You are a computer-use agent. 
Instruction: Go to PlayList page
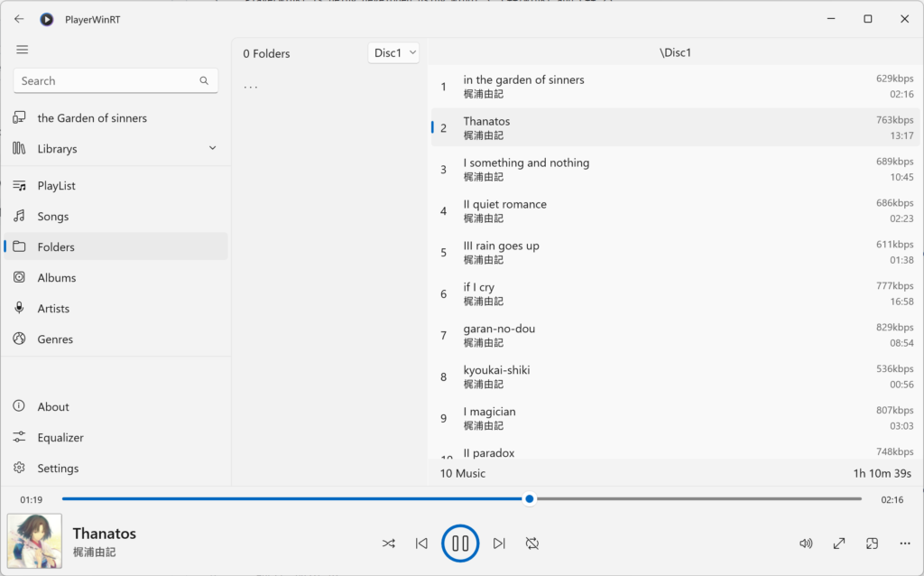pos(115,186)
